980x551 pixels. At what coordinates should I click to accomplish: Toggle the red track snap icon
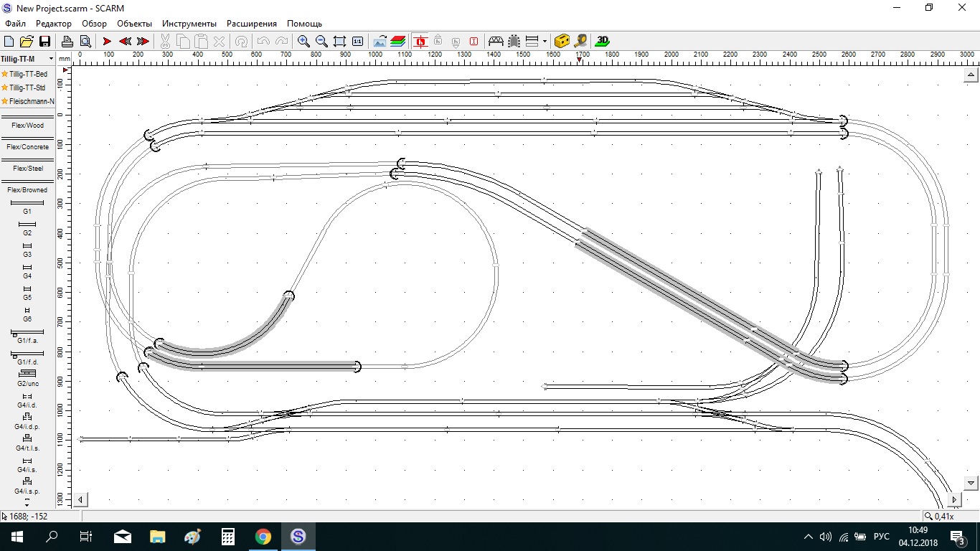(x=420, y=42)
